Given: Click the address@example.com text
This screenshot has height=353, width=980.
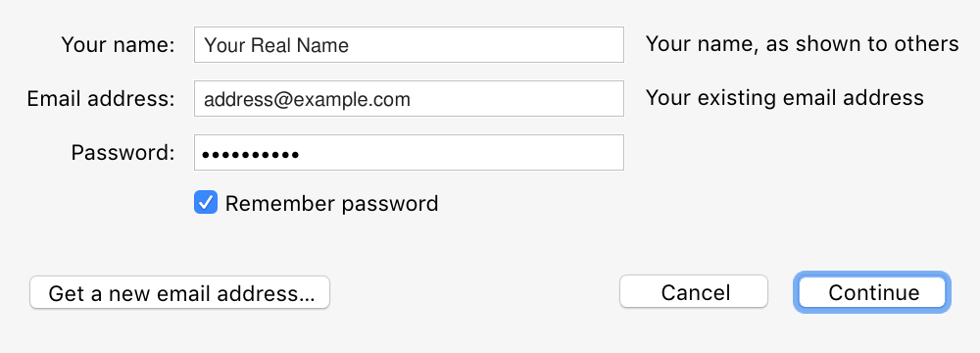Looking at the screenshot, I should tap(307, 99).
